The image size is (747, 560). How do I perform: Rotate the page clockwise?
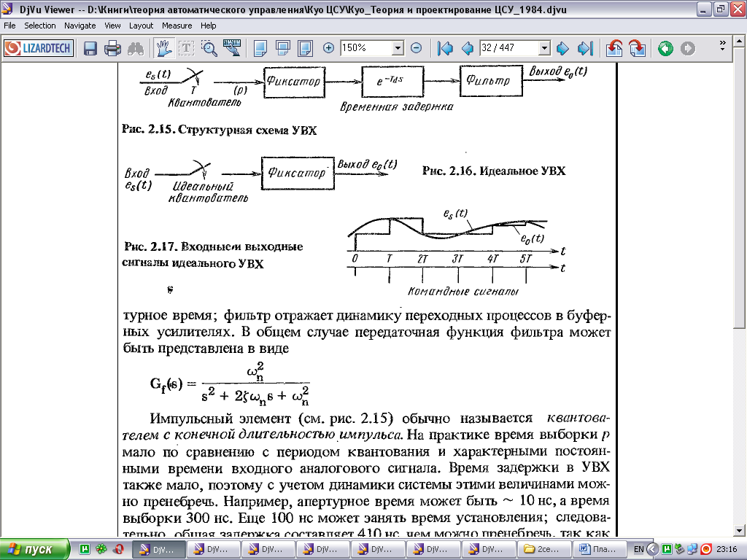click(x=637, y=48)
